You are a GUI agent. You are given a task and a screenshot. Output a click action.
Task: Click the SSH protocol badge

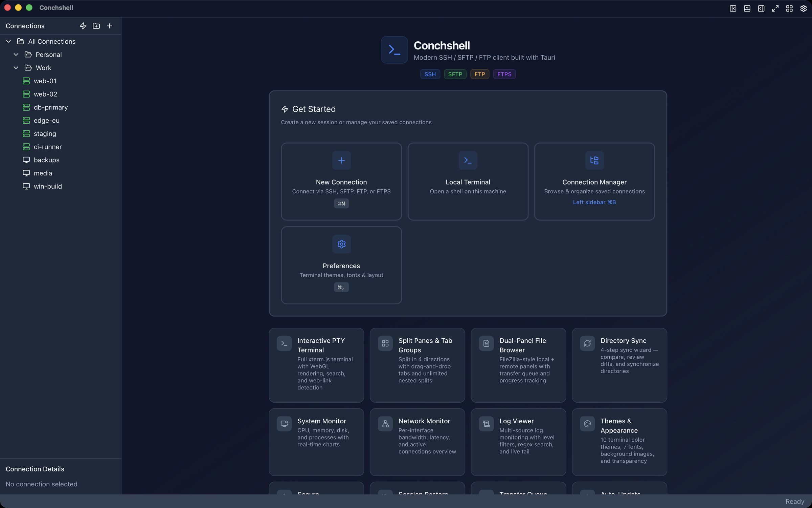(430, 74)
